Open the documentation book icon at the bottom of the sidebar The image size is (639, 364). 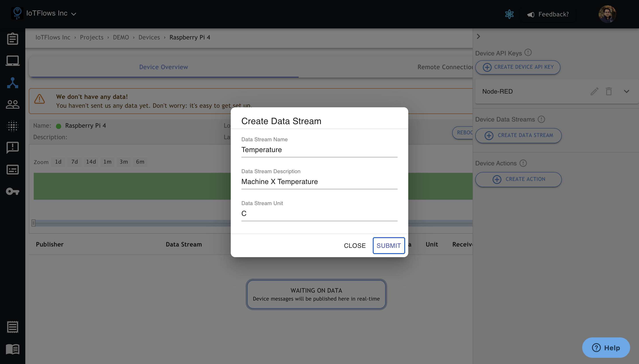tap(12, 349)
